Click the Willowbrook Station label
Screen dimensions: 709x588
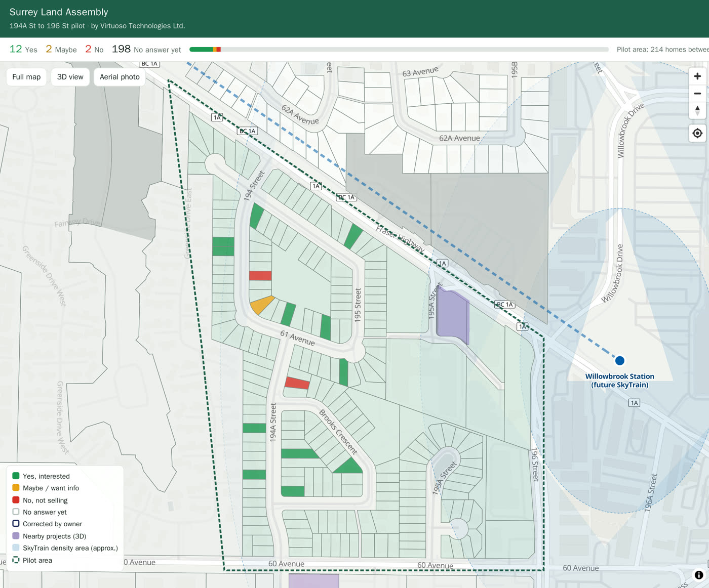point(619,381)
